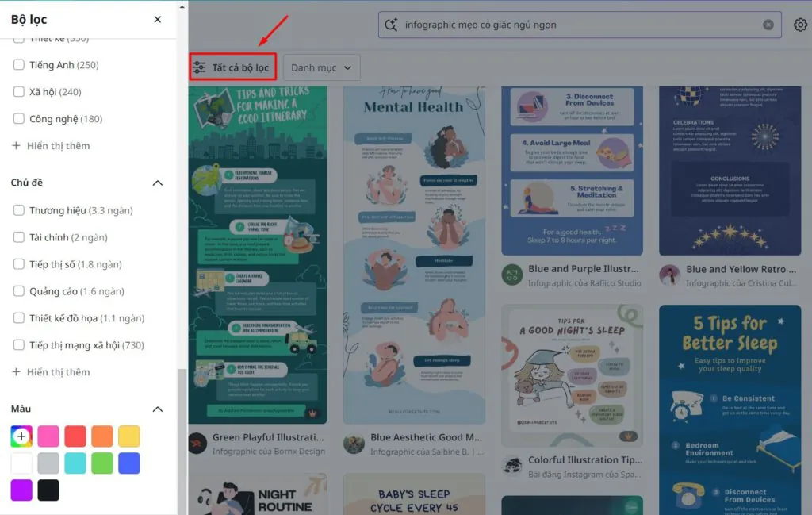Open Green Playful Illustrati... title link
This screenshot has height=515, width=812.
coord(268,437)
